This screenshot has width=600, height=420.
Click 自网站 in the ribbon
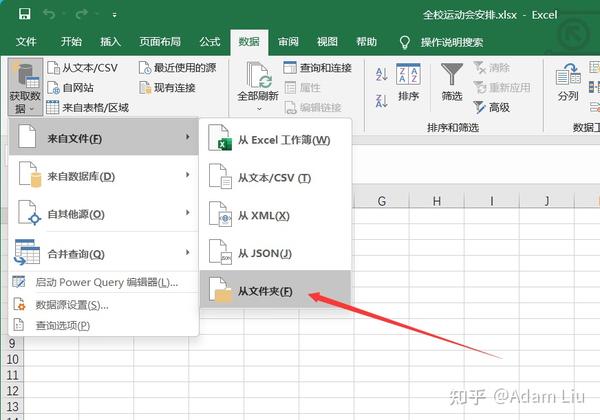pos(70,88)
